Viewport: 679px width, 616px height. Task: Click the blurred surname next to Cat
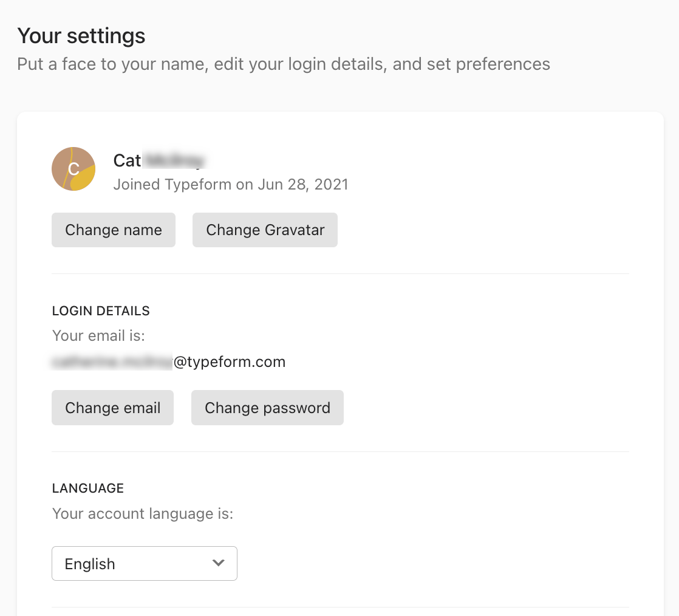(175, 160)
